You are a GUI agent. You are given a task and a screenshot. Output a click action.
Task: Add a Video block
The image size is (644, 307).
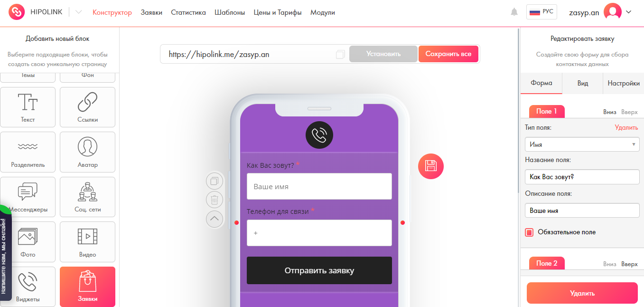click(87, 241)
